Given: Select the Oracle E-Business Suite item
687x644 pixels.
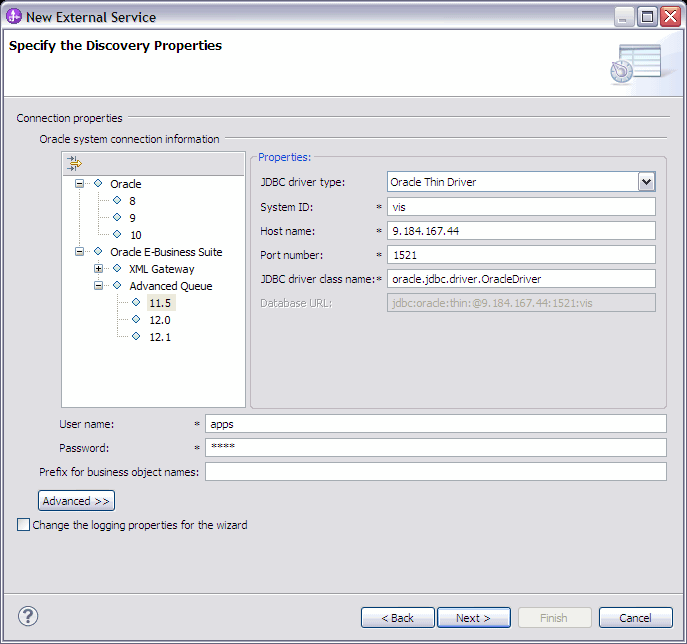Looking at the screenshot, I should tap(166, 252).
